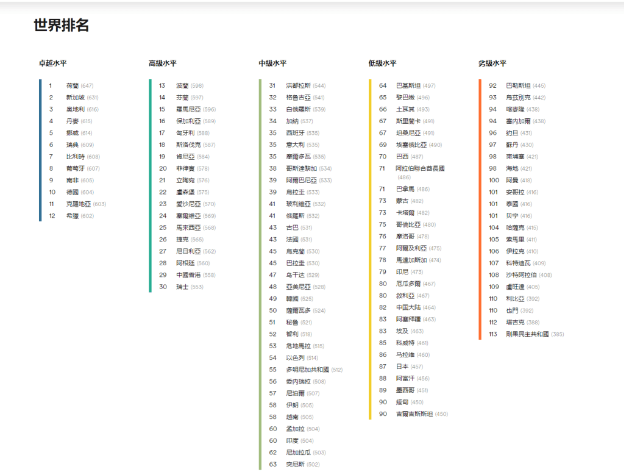Open 葡萄牙 country entry
The width and height of the screenshot is (624, 473).
(75, 168)
